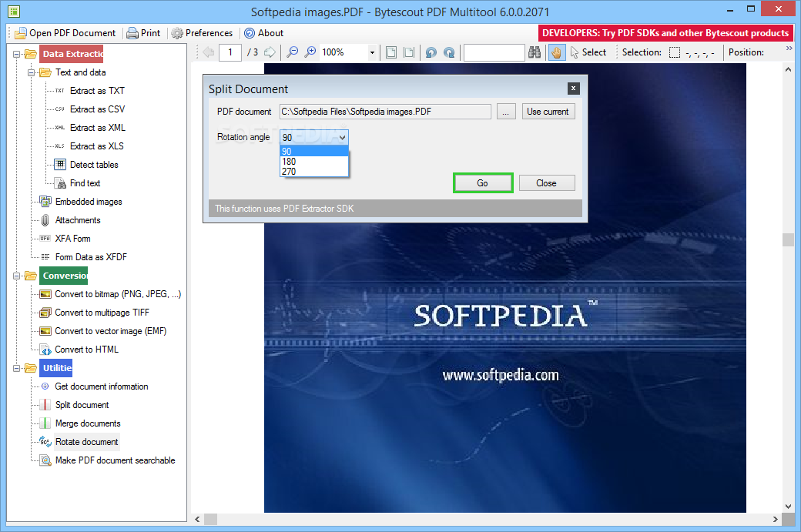Click the search text field in toolbar
This screenshot has width=801, height=532.
494,52
